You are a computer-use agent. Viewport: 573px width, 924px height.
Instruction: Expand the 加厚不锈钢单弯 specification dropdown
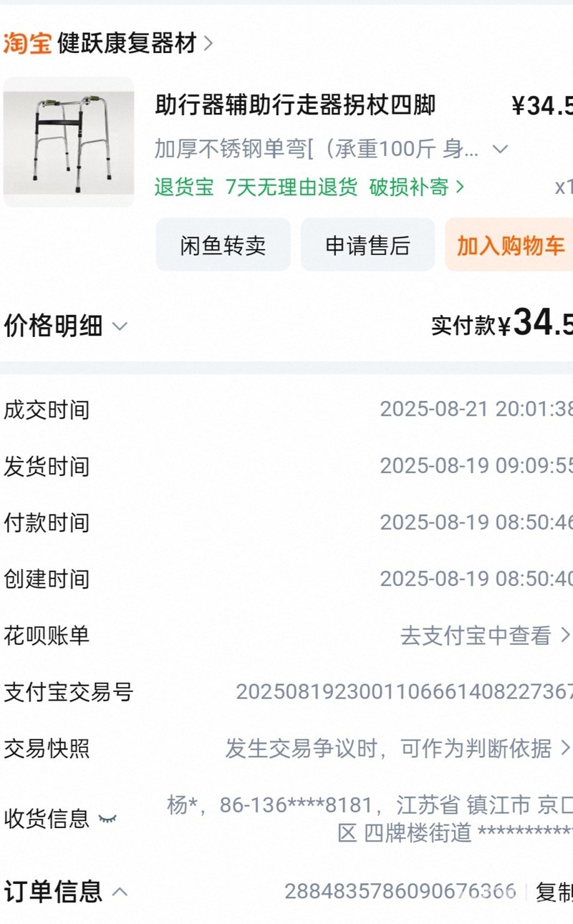pos(500,150)
